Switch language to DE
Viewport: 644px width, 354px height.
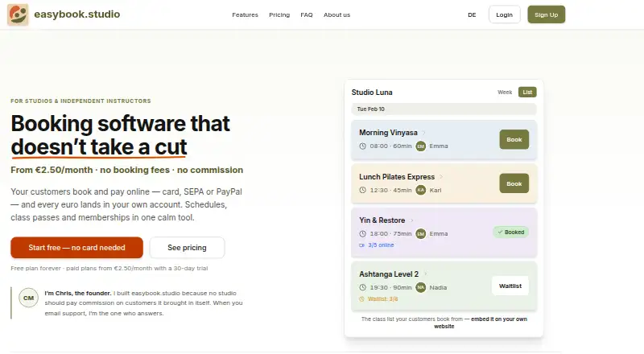472,14
